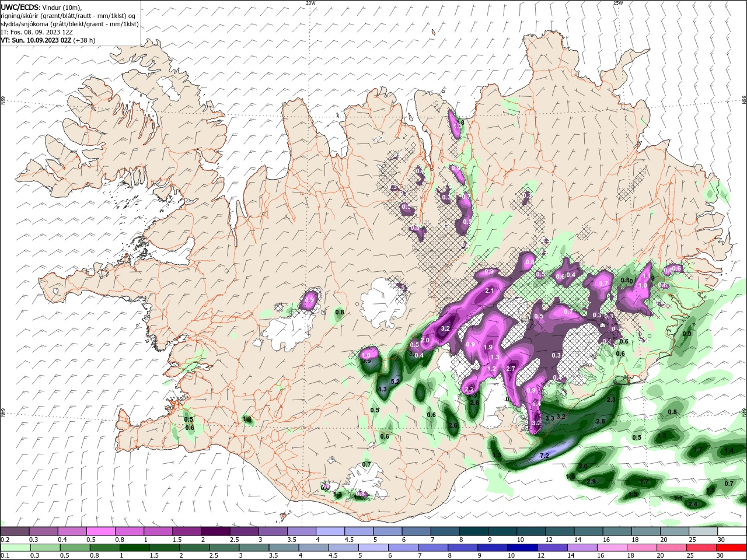Image resolution: width=747 pixels, height=560 pixels.
Task: Click the dark purple 2 swatch in the upper legend row
Action: tap(215, 531)
